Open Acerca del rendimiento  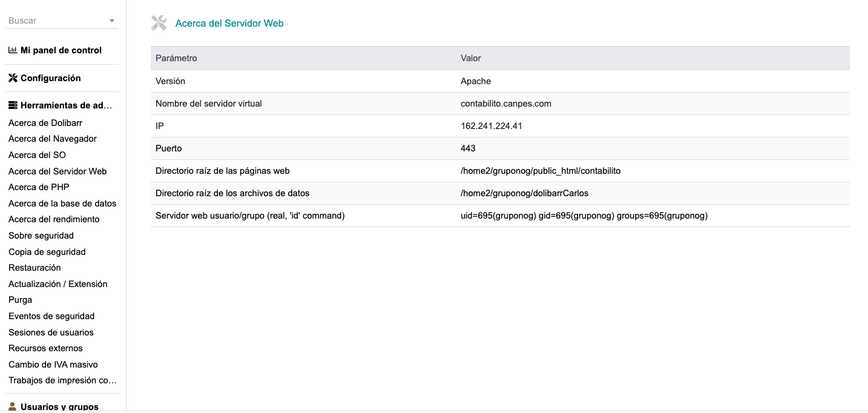[54, 219]
